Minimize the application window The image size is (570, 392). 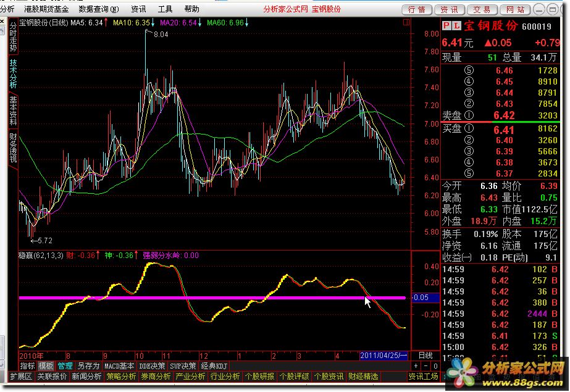(x=539, y=9)
